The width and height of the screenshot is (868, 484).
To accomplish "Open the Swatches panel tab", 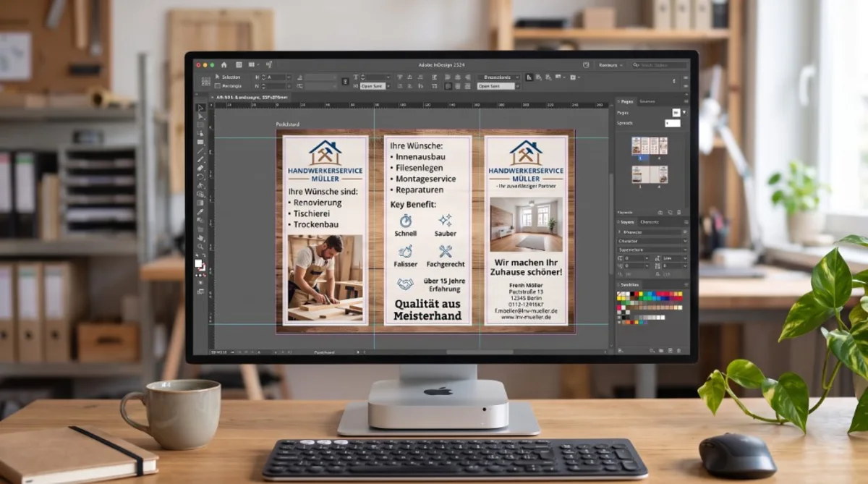I will 629,285.
